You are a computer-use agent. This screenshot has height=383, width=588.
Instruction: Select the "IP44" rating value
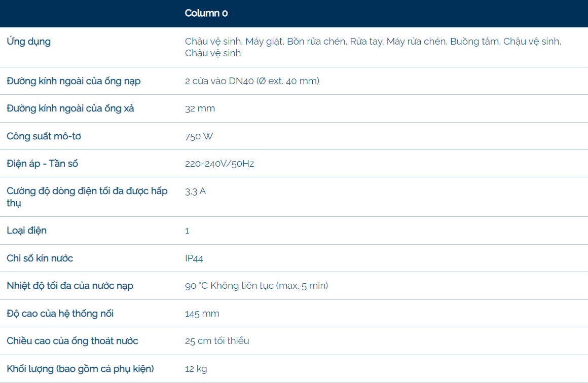point(194,258)
